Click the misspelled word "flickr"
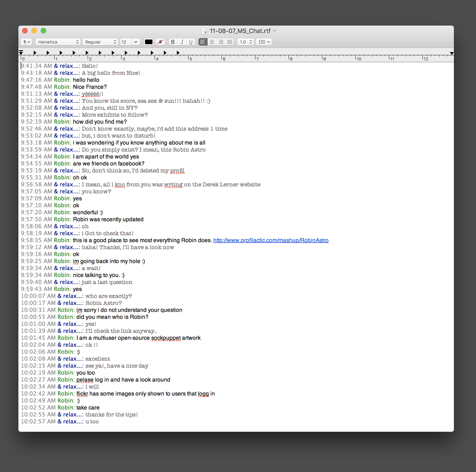The height and width of the screenshot is (472, 476). point(82,394)
